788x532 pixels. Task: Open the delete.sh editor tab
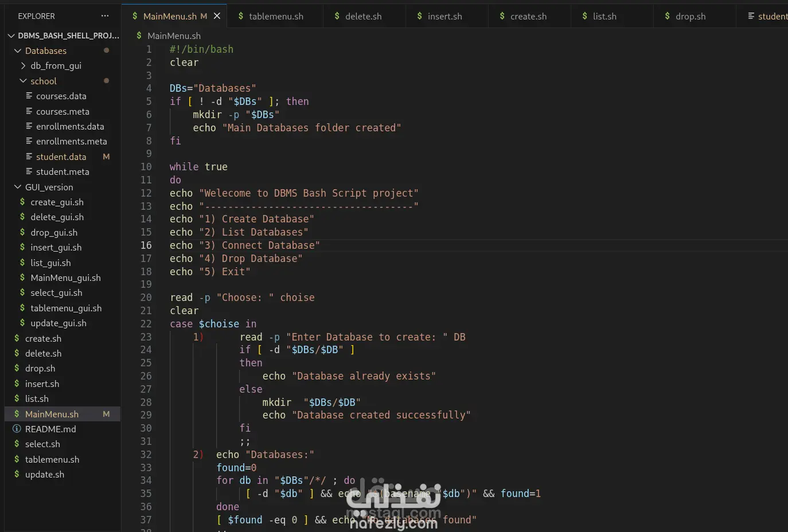pos(364,16)
